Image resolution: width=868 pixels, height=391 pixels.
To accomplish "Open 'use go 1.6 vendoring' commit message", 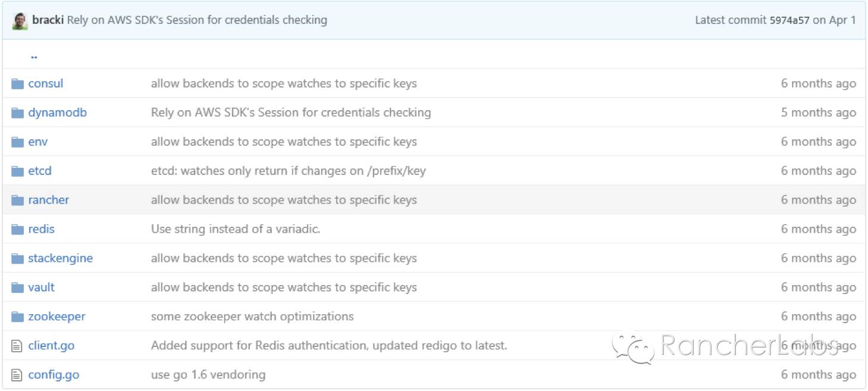I will [x=208, y=375].
